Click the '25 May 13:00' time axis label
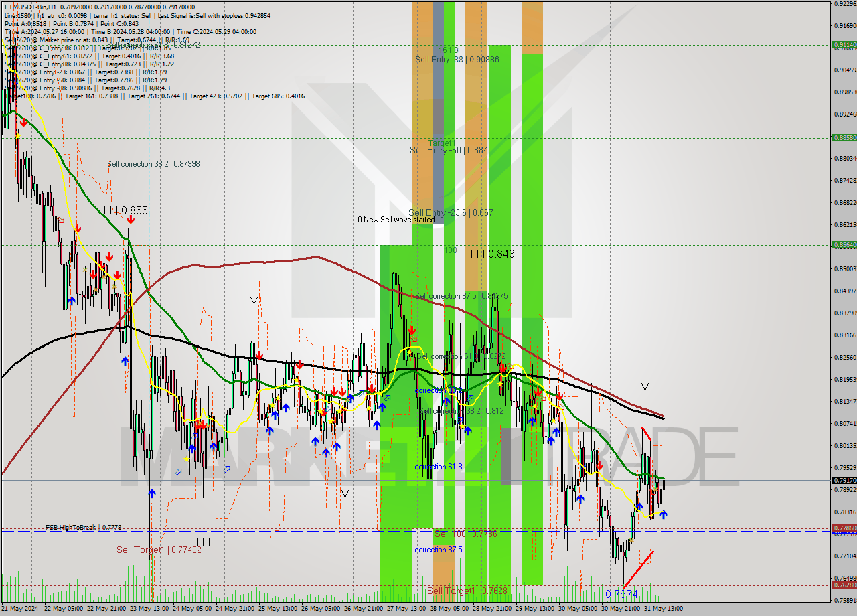 279,609
